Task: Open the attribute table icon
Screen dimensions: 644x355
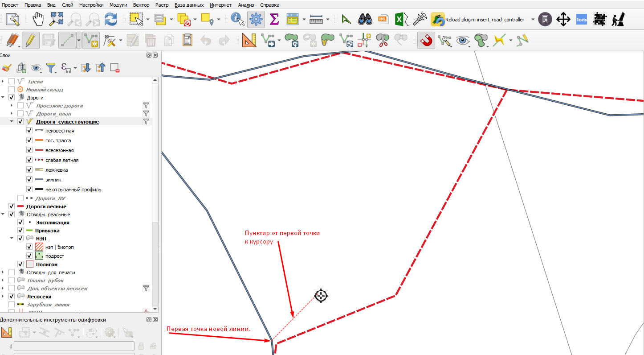Action: [292, 19]
